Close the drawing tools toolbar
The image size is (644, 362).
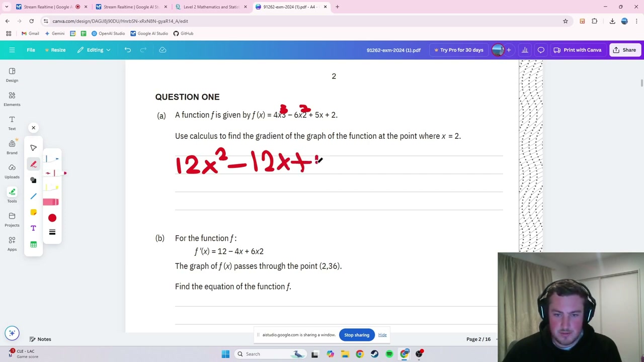click(33, 128)
